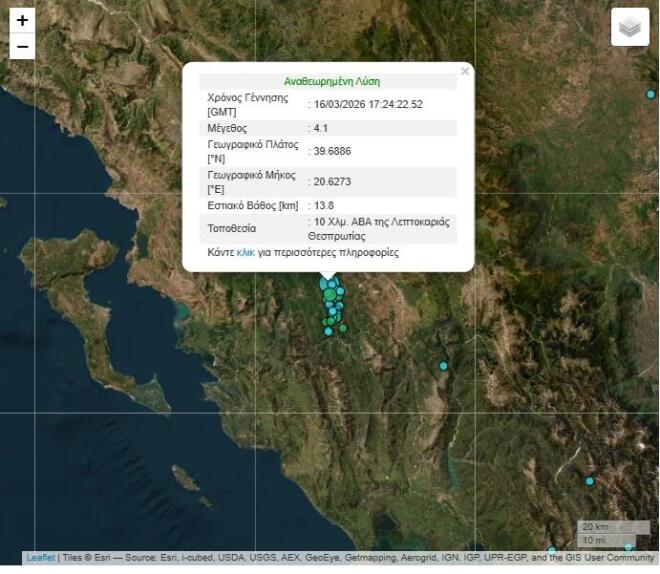Select the cyan marker left of the scale bar
Image resolution: width=660 pixels, height=574 pixels.
(551, 549)
